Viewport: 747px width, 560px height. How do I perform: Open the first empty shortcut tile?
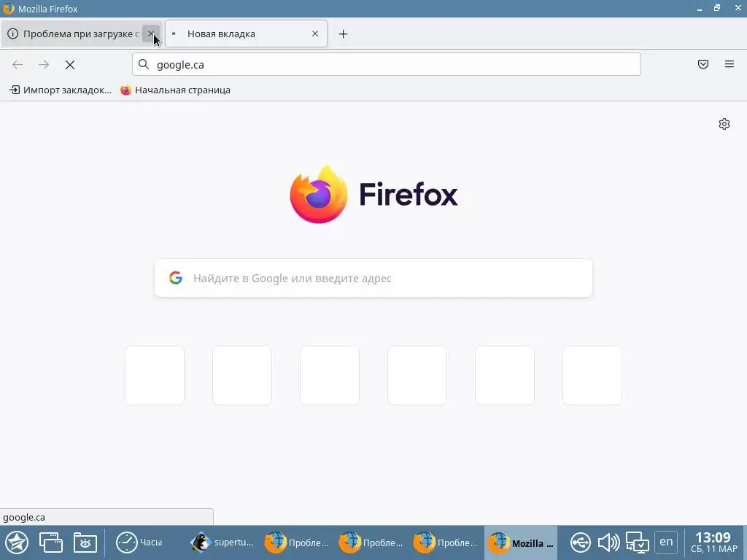coord(155,376)
